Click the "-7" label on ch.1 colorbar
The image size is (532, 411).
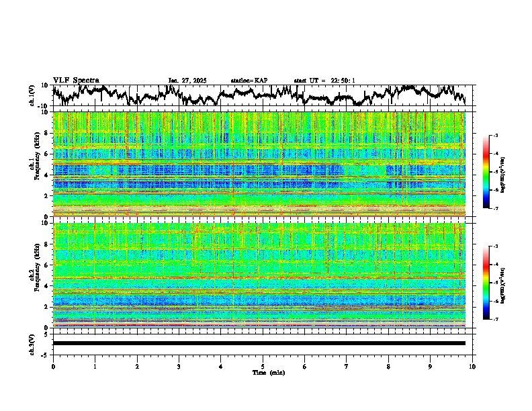point(495,208)
